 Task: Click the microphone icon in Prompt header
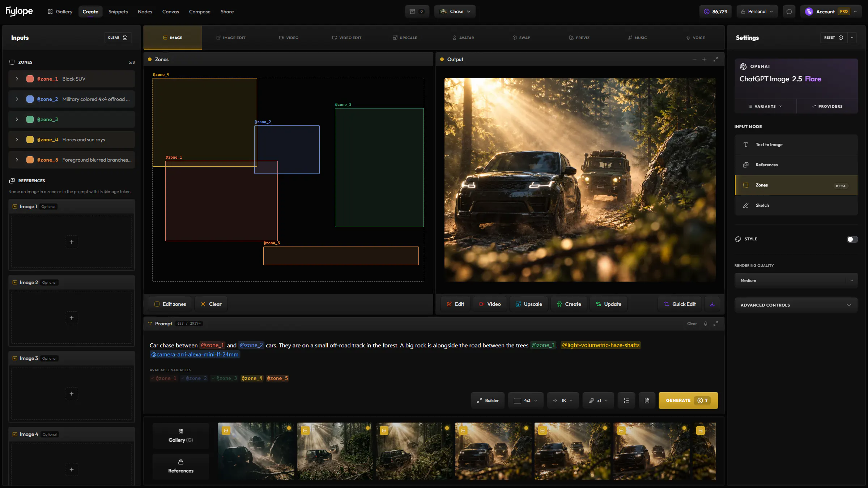[705, 324]
